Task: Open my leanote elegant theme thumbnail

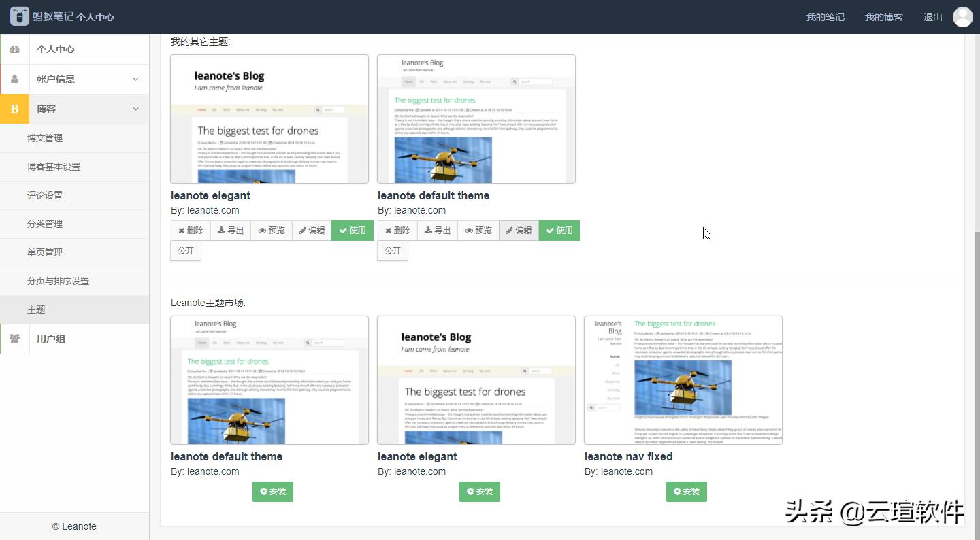Action: click(269, 119)
